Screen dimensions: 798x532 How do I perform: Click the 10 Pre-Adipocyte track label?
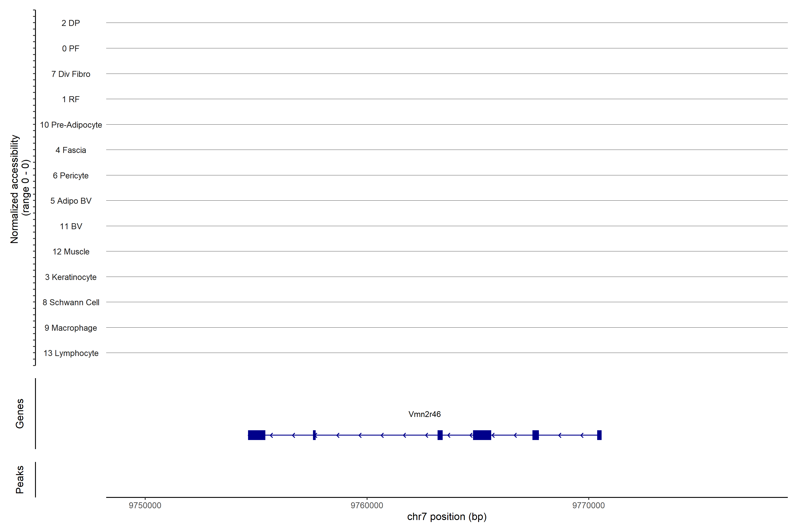[x=70, y=125]
